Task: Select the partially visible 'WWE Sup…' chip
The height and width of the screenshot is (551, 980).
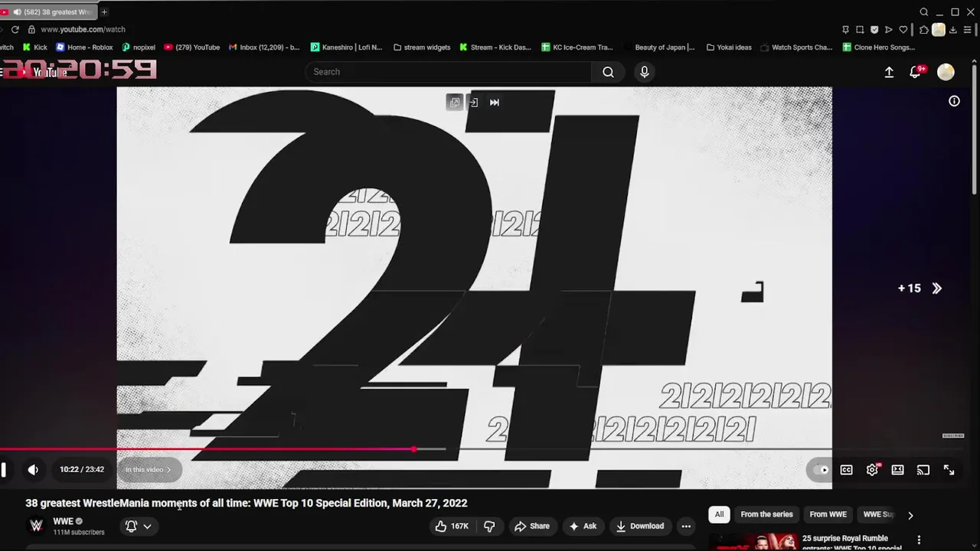Action: point(878,514)
